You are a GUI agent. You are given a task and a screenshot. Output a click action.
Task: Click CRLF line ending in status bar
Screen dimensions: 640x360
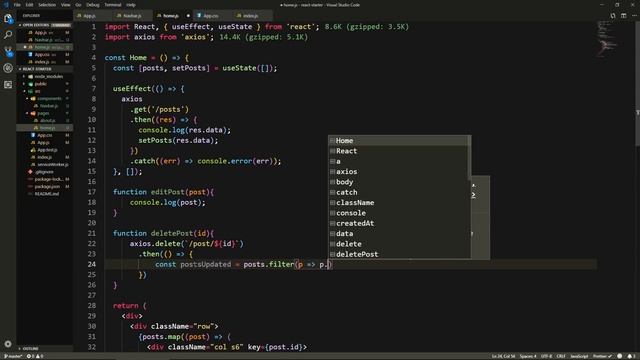pyautogui.click(x=561, y=356)
